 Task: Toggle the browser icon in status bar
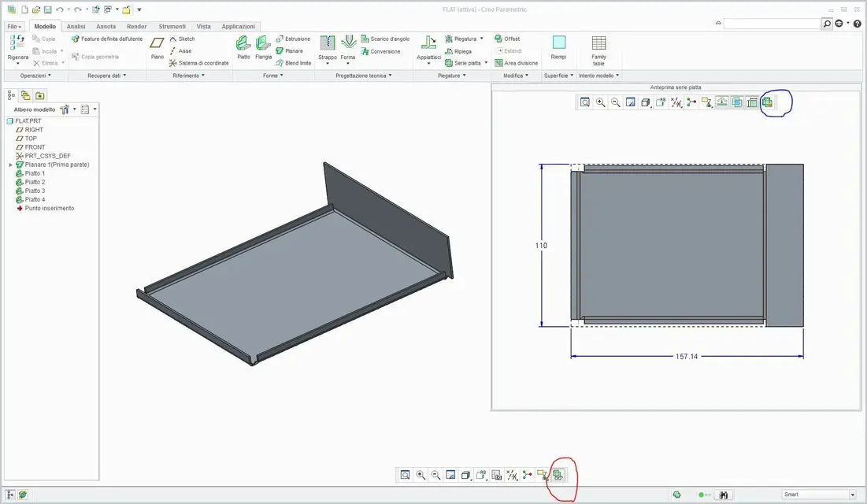23,495
